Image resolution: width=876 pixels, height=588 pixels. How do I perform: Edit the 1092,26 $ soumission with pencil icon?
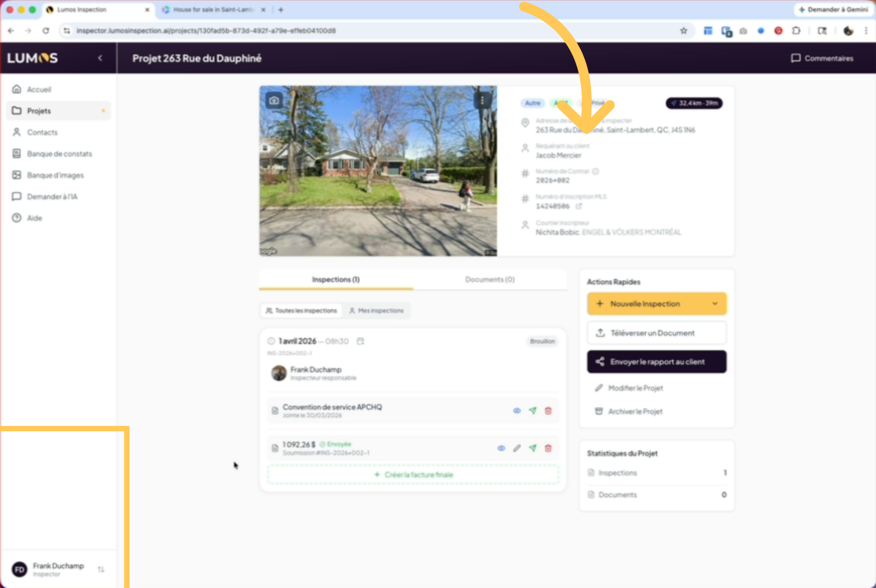517,448
